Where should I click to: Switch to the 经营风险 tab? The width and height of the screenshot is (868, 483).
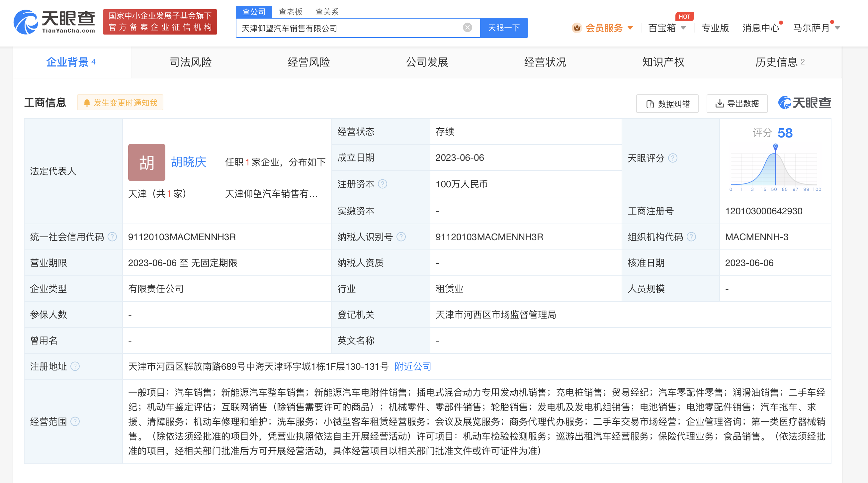tap(309, 62)
